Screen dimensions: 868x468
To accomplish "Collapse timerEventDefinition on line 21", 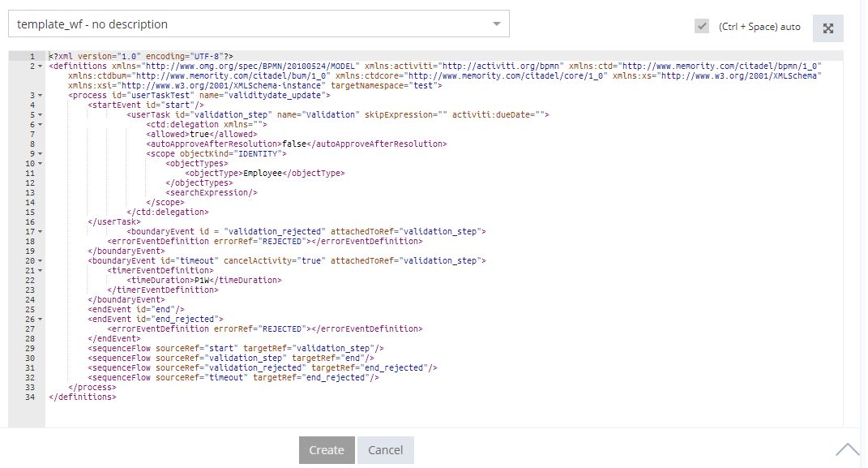I will (41, 270).
